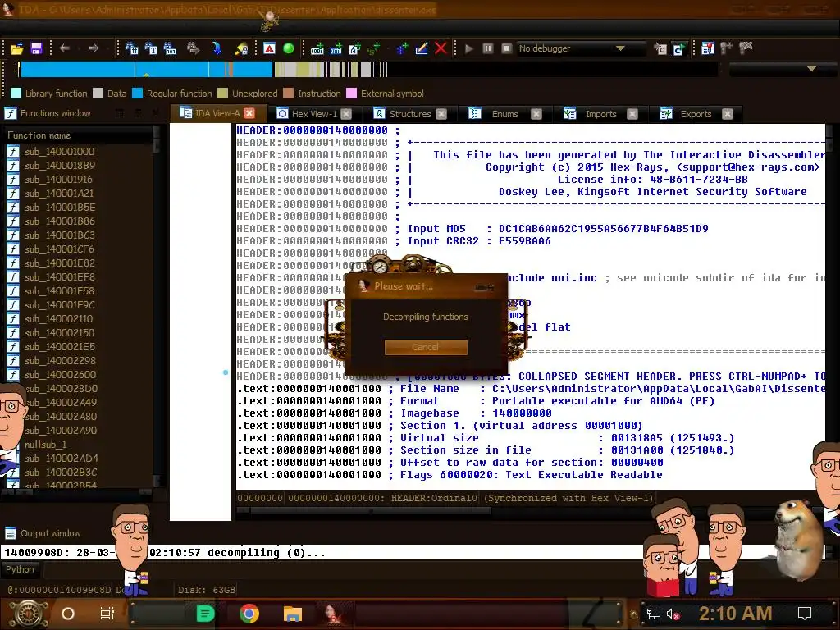Screen dimensions: 840x630
Task: Click the Functions window f icon
Action: [11, 113]
